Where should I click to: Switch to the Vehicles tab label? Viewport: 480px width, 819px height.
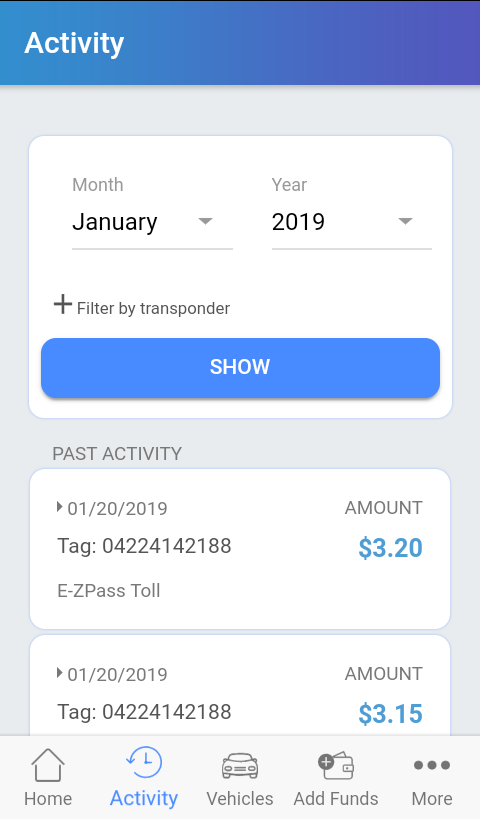tap(240, 799)
